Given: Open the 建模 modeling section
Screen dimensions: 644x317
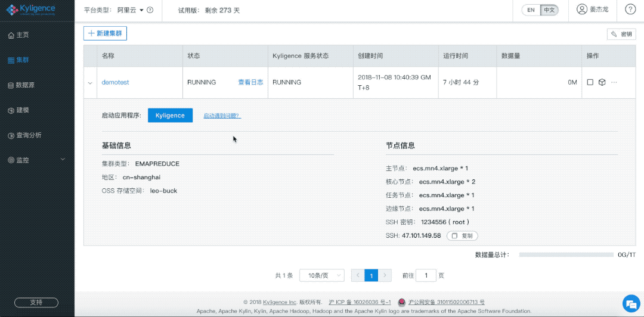Looking at the screenshot, I should point(19,110).
